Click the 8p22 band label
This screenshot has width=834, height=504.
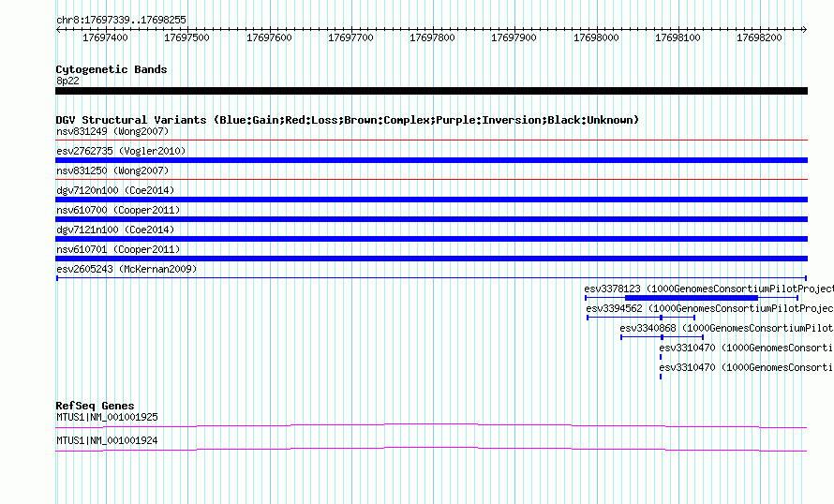point(67,81)
